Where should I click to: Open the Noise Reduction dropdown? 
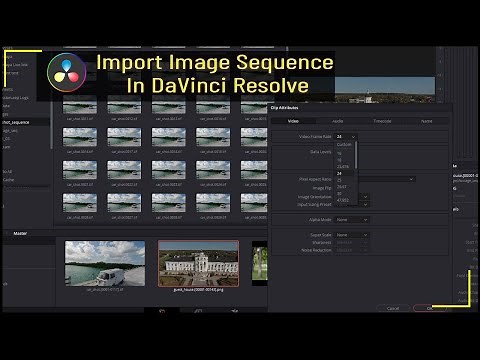[352, 250]
